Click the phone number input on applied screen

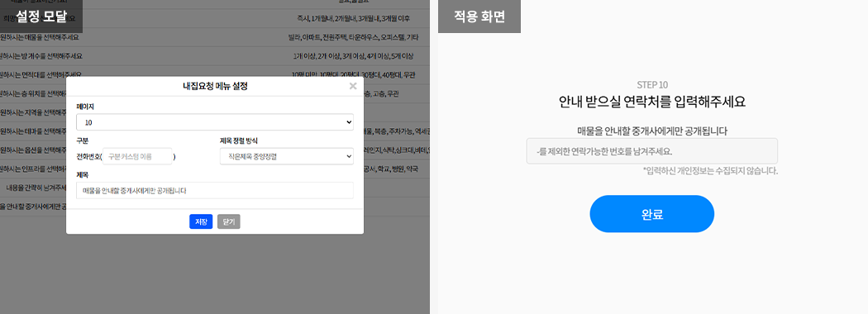point(652,150)
